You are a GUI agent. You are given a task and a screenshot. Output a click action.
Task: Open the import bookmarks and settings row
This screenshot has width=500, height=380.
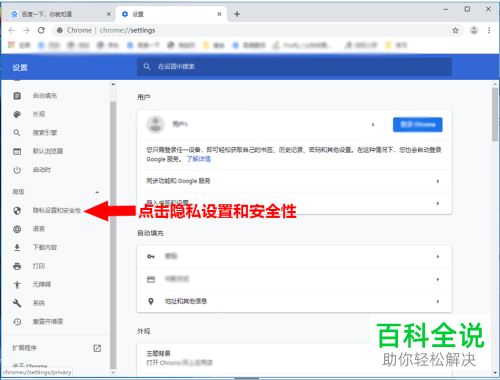click(294, 203)
